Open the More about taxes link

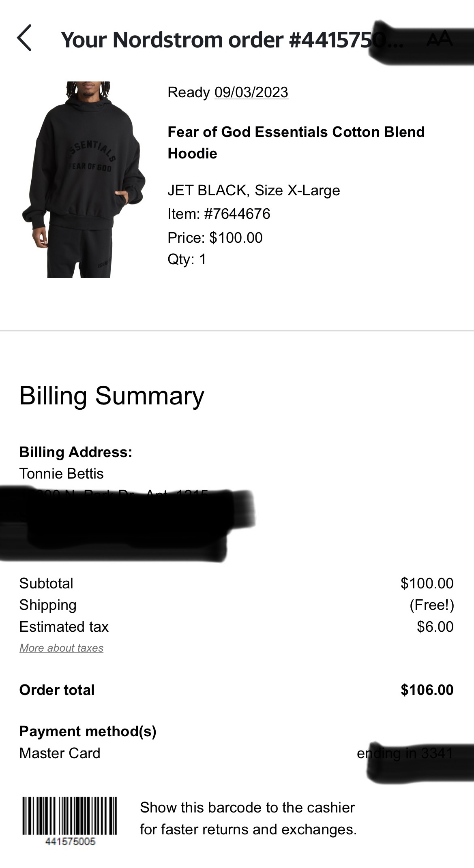pos(61,648)
